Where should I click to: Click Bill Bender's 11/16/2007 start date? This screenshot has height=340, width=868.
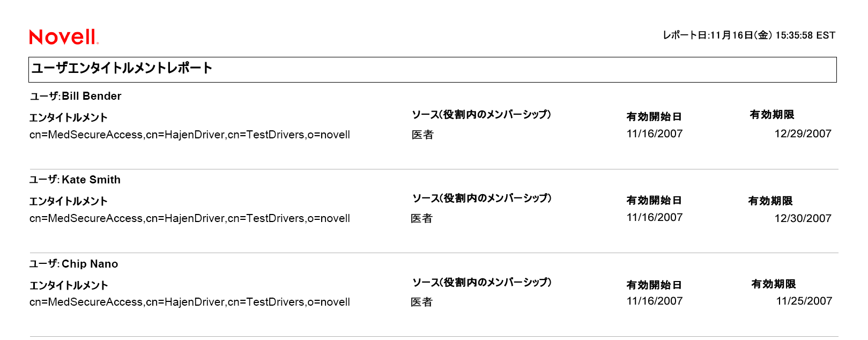pos(654,134)
